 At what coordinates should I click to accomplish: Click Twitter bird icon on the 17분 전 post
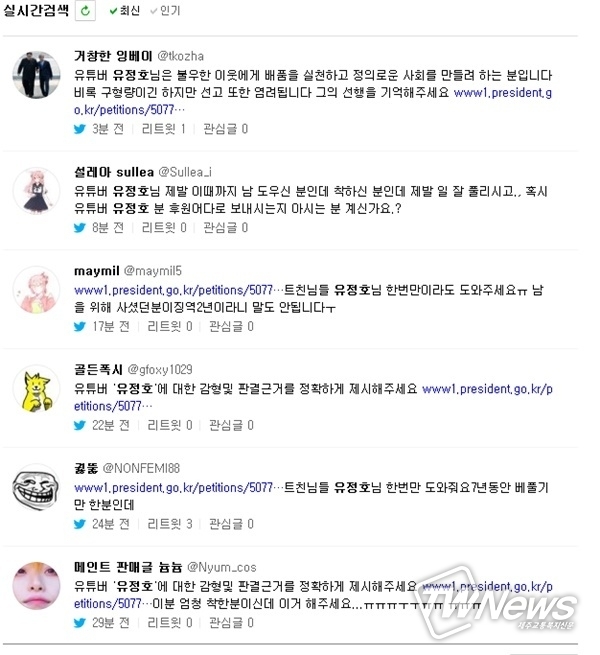pyautogui.click(x=80, y=326)
